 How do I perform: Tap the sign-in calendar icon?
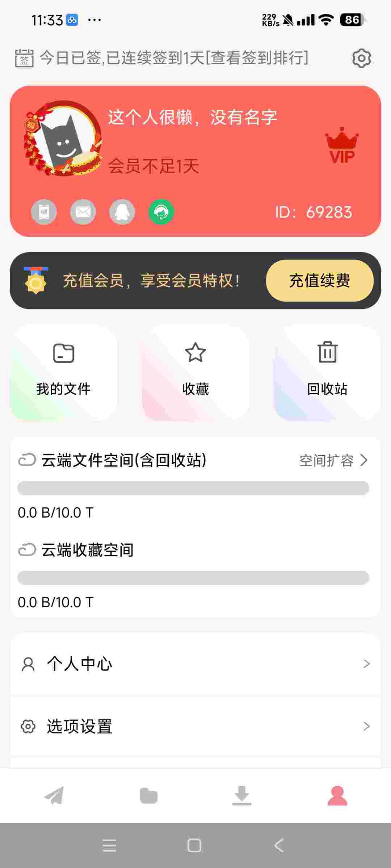click(24, 58)
